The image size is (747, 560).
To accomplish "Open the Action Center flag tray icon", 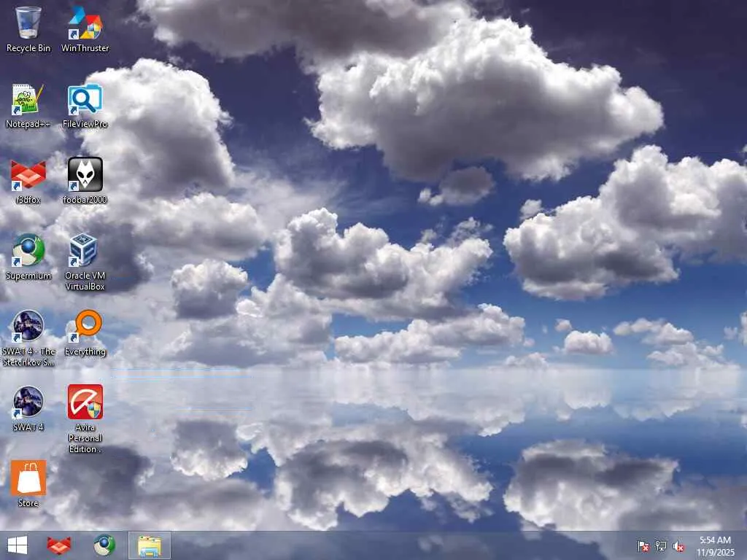I will click(643, 546).
